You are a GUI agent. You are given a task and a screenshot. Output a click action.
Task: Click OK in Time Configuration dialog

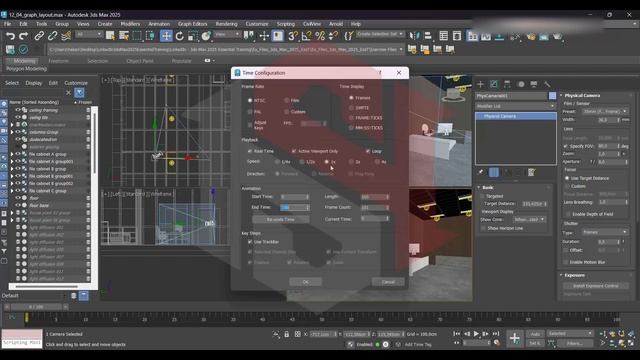(x=305, y=282)
